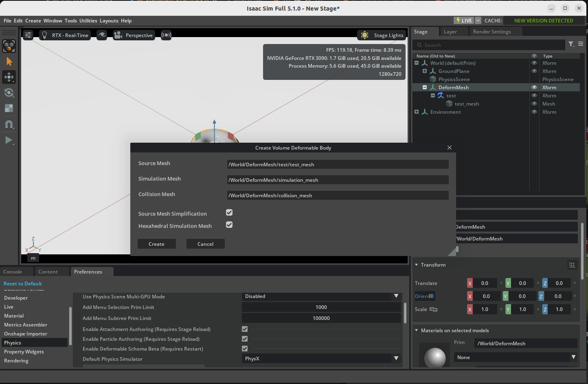The height and width of the screenshot is (384, 588).
Task: Click the Stage Lights icon in viewport
Action: (364, 35)
